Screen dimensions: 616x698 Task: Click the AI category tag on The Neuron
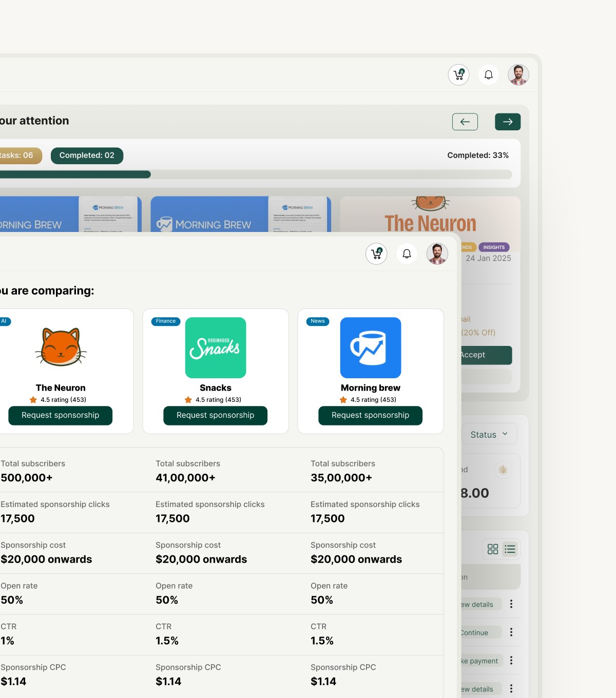5,321
